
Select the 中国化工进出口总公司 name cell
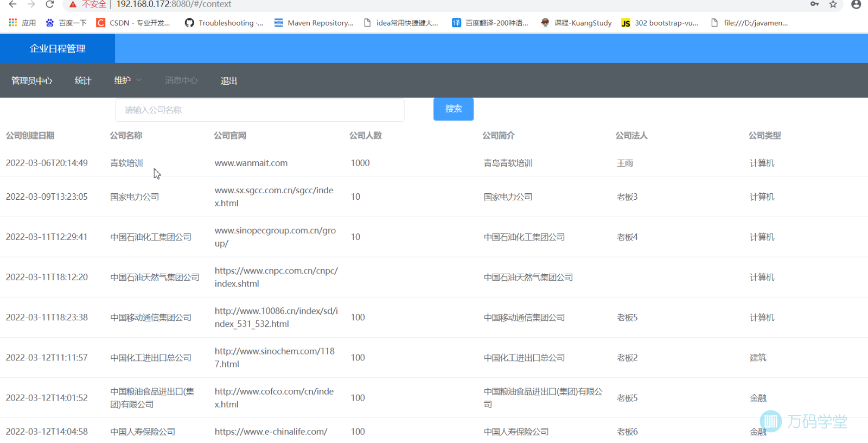coord(151,357)
